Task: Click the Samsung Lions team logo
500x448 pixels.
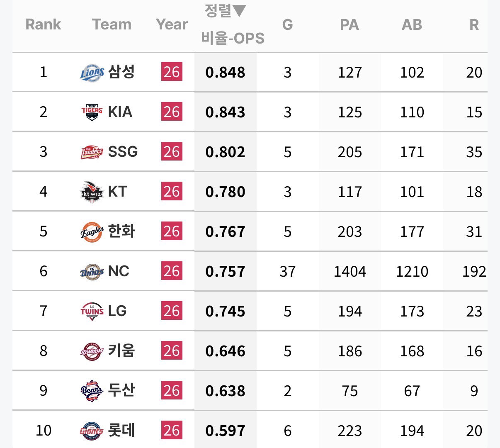Action: 92,73
